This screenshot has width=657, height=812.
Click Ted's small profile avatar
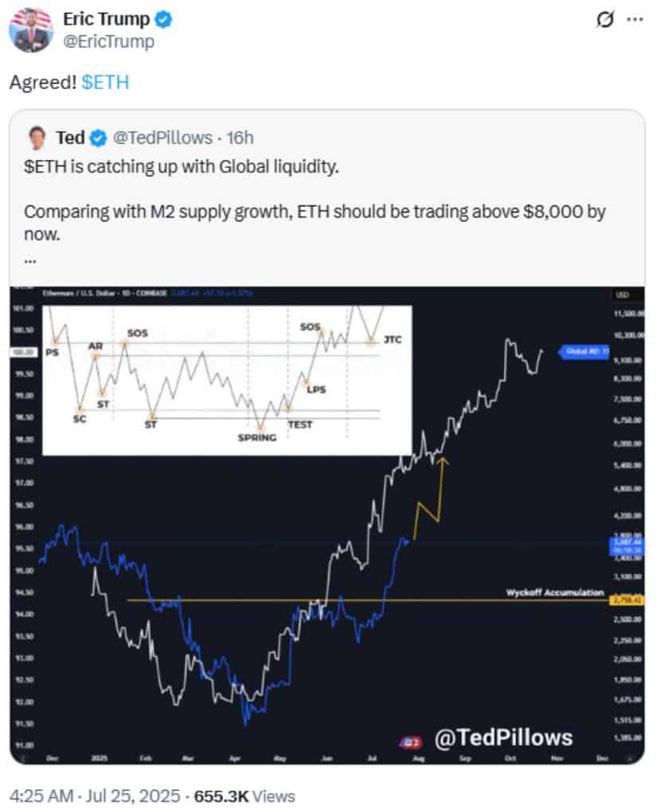pos(37,138)
